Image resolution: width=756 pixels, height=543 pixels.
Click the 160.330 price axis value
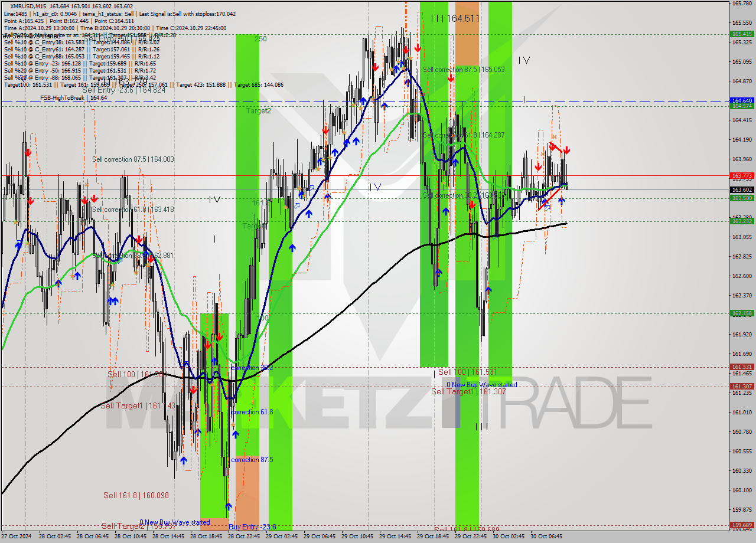(x=742, y=471)
